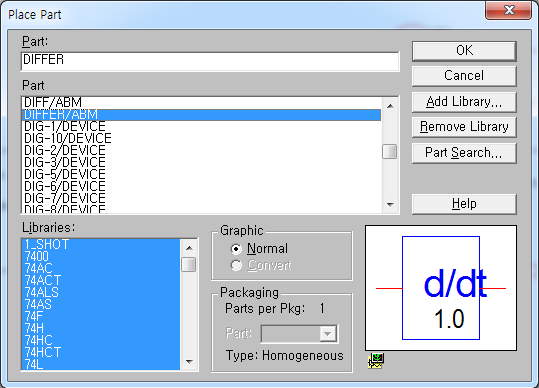The height and width of the screenshot is (388, 539).
Task: Select DIG-3/DEVICE in the part list
Action: (x=202, y=163)
